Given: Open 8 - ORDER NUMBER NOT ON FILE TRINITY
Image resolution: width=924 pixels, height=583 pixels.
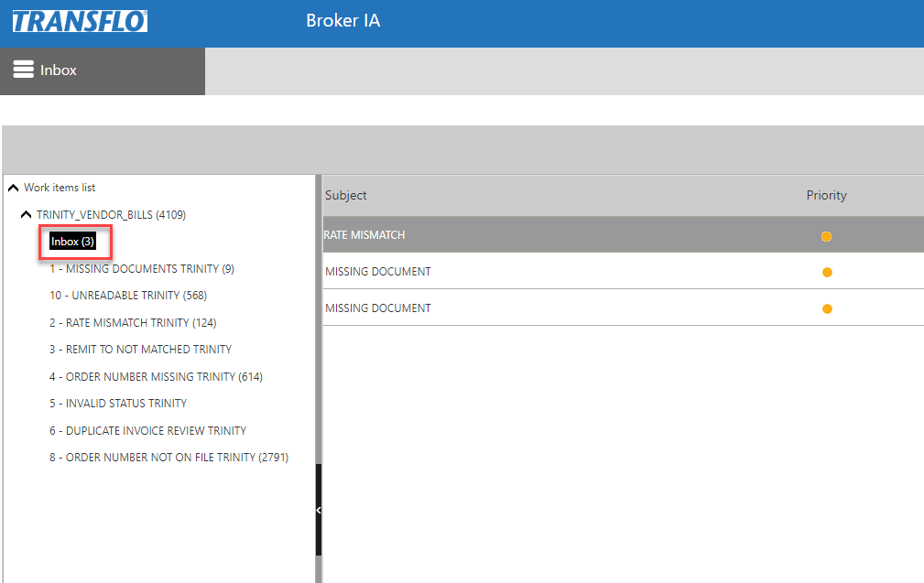Looking at the screenshot, I should (169, 457).
